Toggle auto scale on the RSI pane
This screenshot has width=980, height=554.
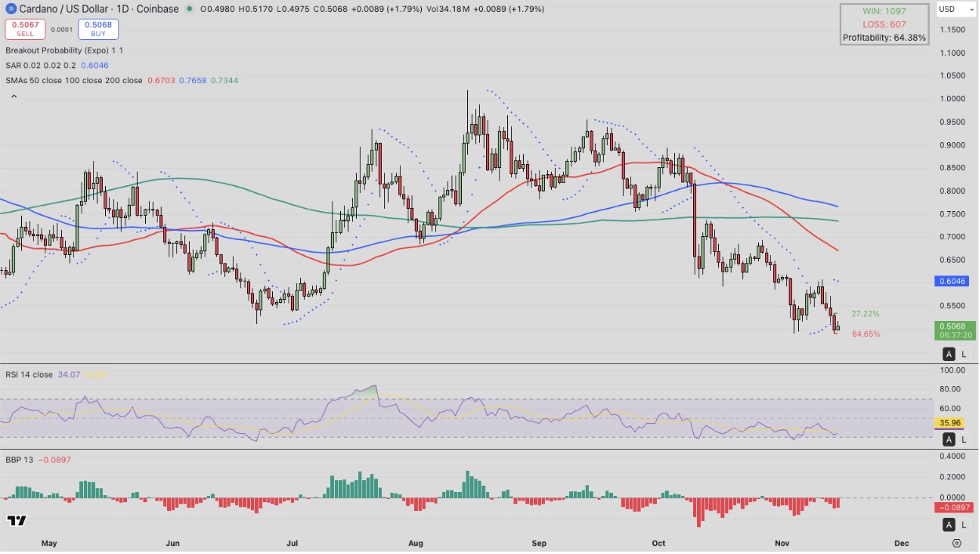coord(949,439)
